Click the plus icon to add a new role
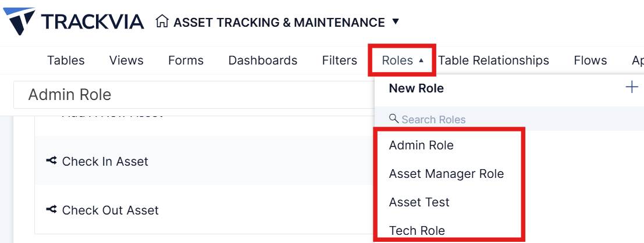The image size is (644, 243). [631, 87]
